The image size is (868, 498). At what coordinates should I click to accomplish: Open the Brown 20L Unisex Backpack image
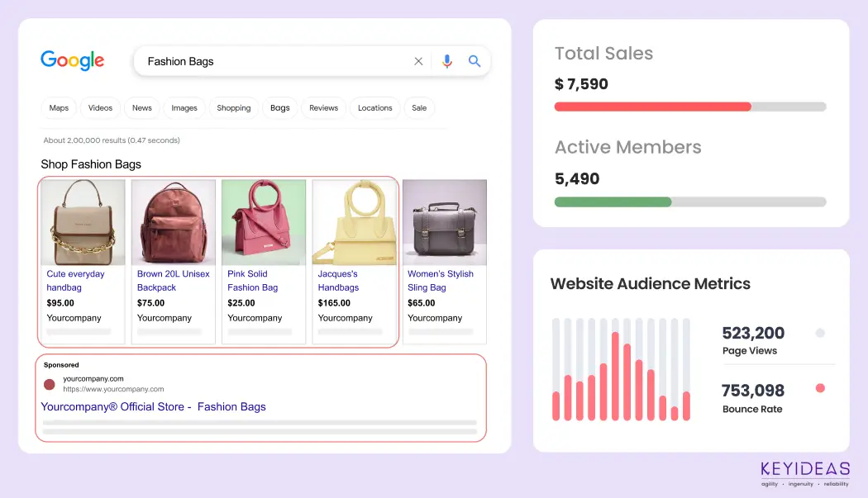(174, 222)
